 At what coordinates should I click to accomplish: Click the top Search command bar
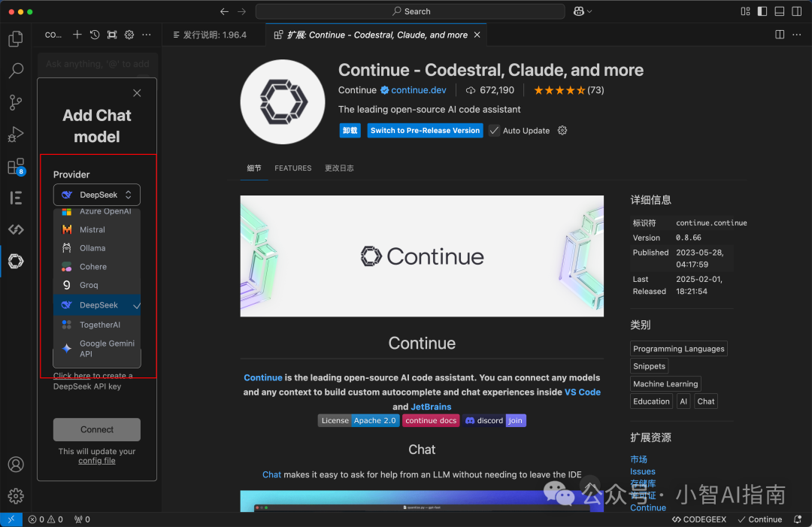coord(411,11)
